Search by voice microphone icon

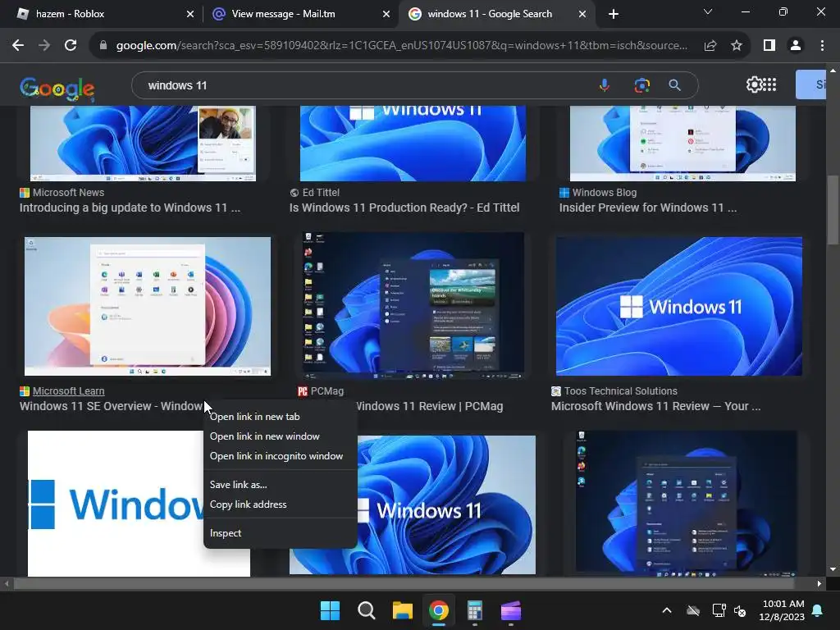pos(605,85)
